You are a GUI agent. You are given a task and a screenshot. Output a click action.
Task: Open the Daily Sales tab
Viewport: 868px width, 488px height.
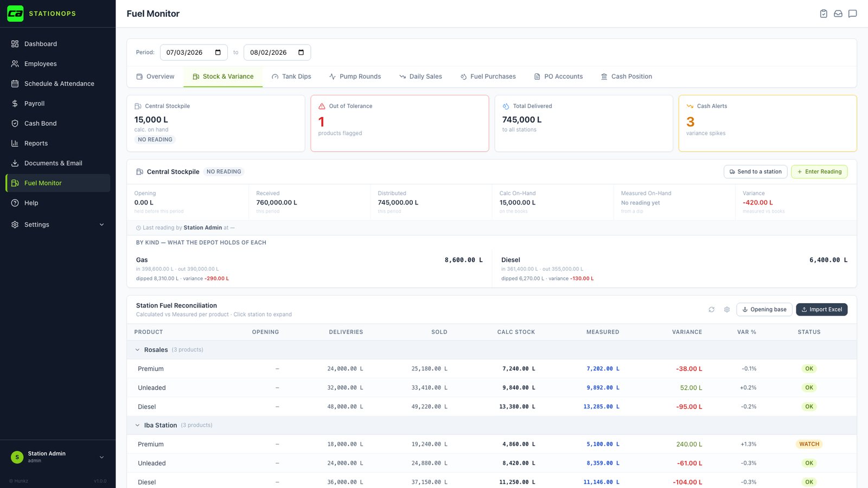420,76
